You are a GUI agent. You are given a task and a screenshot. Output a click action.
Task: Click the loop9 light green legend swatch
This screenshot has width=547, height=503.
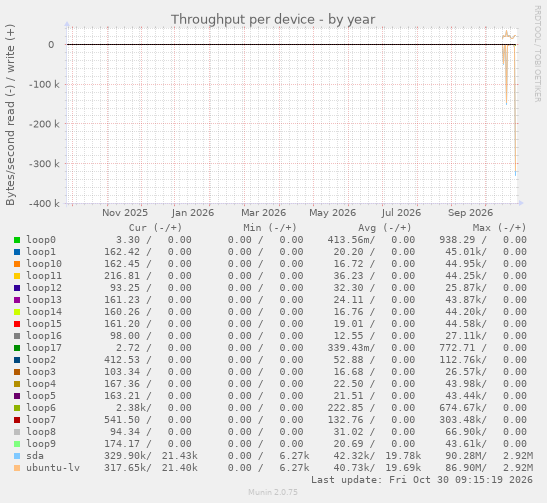[x=17, y=444]
